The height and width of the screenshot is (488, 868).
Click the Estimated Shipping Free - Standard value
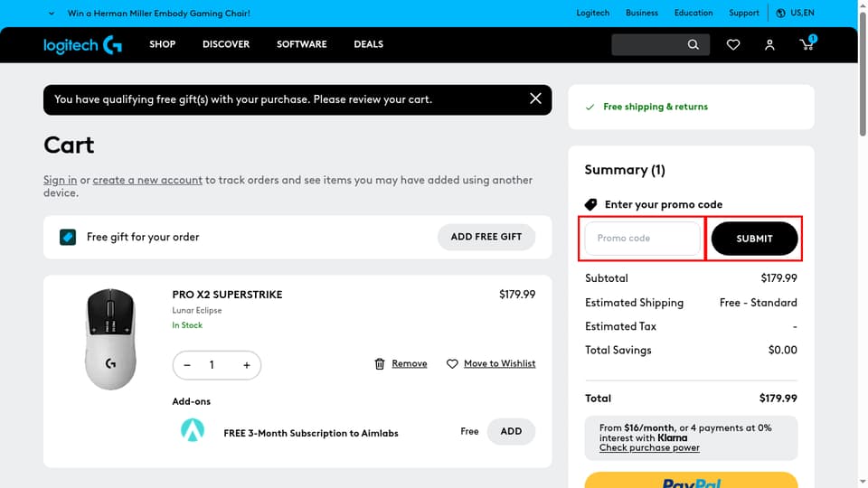(759, 303)
